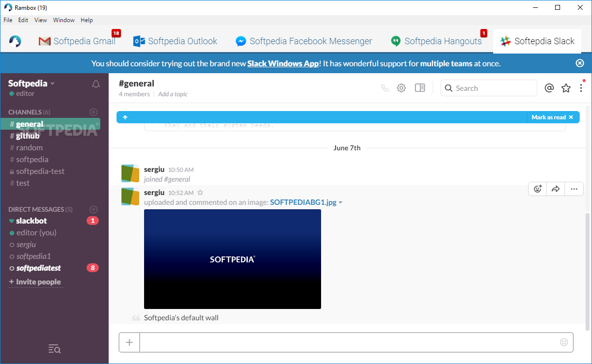
Task: Expand the Softpedia team menu
Action: 31,83
